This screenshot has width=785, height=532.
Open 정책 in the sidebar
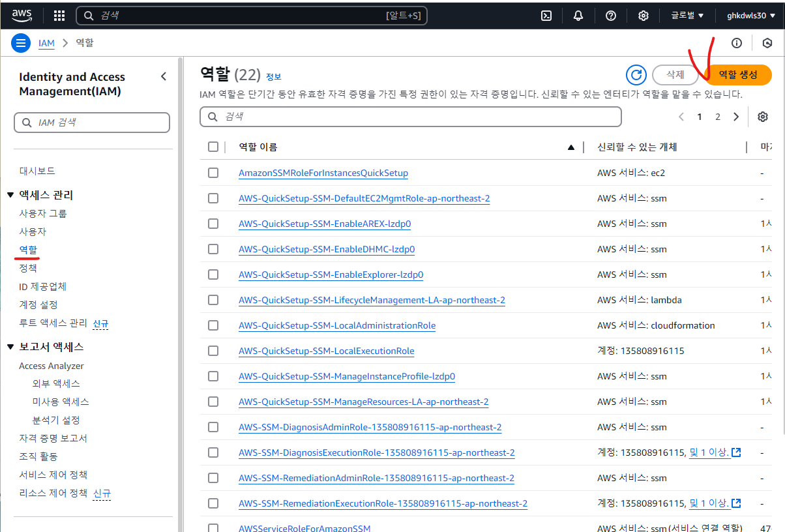pyautogui.click(x=28, y=268)
